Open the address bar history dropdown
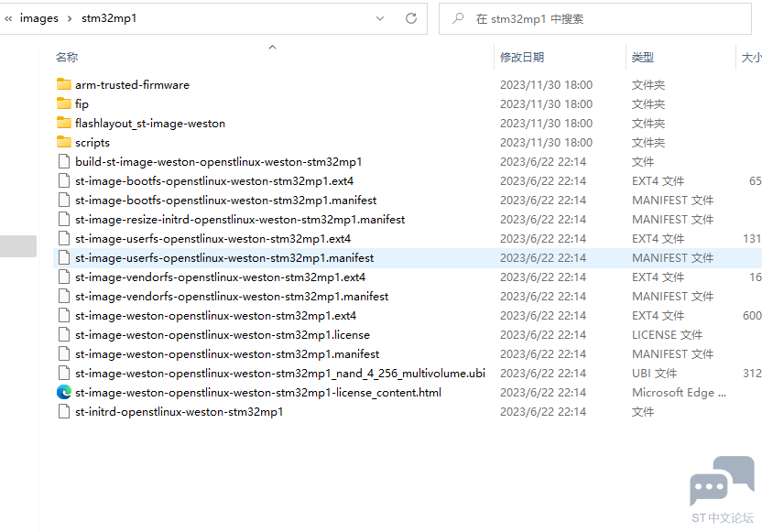 [380, 18]
